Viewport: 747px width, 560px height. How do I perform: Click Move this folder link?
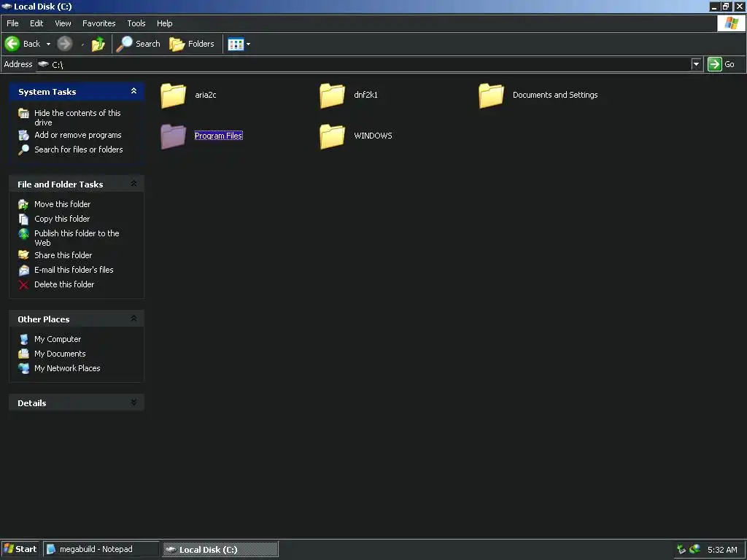pyautogui.click(x=63, y=204)
